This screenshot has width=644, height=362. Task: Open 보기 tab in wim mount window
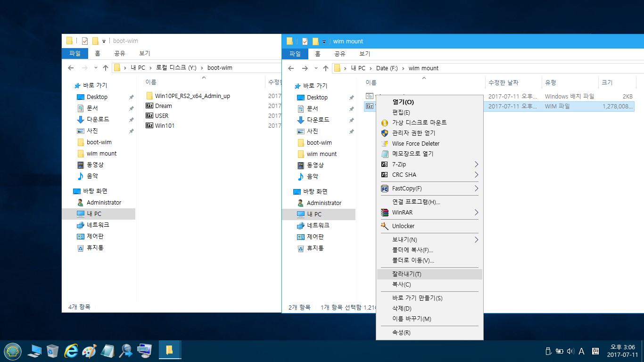364,54
